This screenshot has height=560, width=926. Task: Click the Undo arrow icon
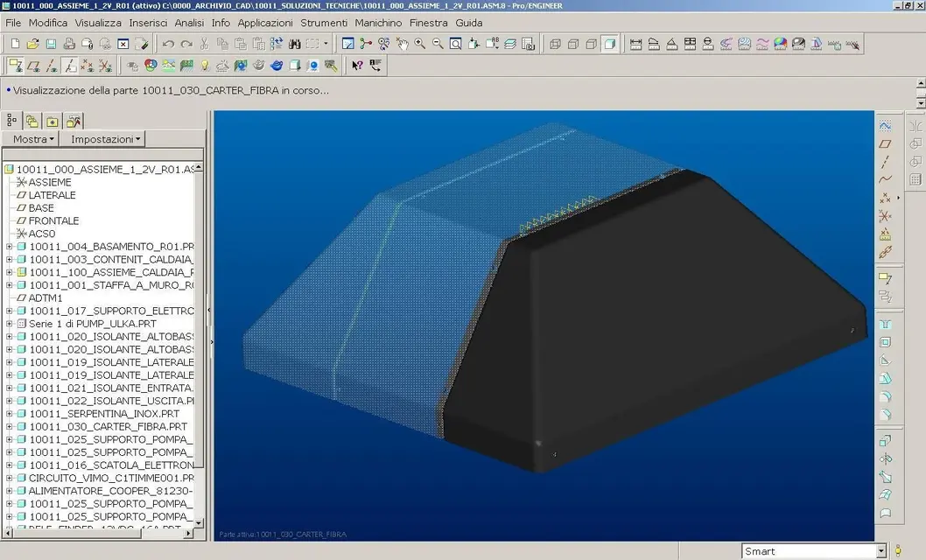pos(168,44)
